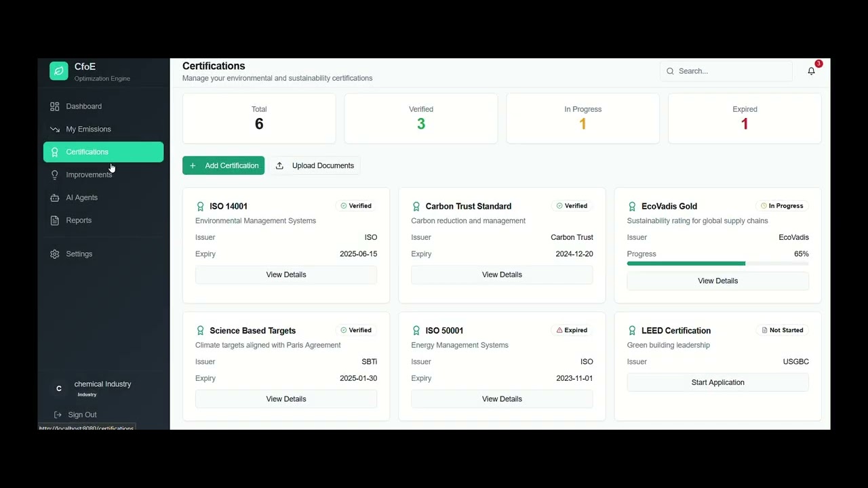
Task: Click the Verified badge on Science Based Targets
Action: 356,330
